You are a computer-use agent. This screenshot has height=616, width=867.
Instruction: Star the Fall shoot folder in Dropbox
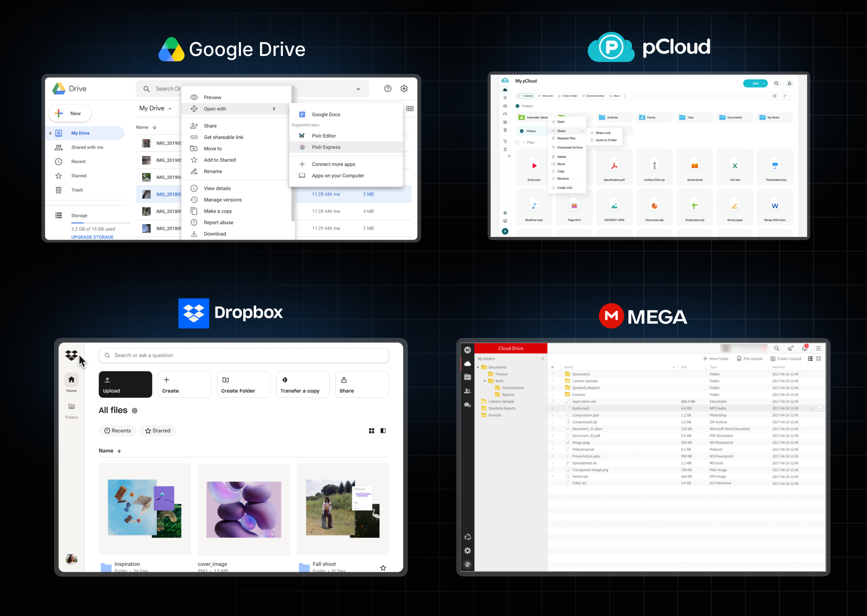(383, 568)
